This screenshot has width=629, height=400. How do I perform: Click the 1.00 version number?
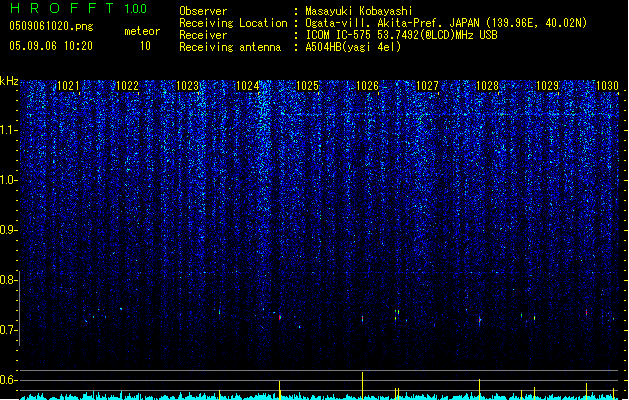(x=135, y=8)
